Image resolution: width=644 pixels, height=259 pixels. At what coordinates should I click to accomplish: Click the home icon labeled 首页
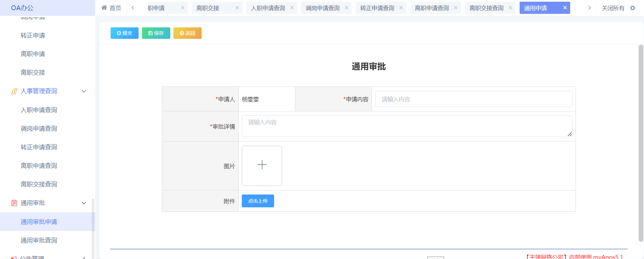111,8
